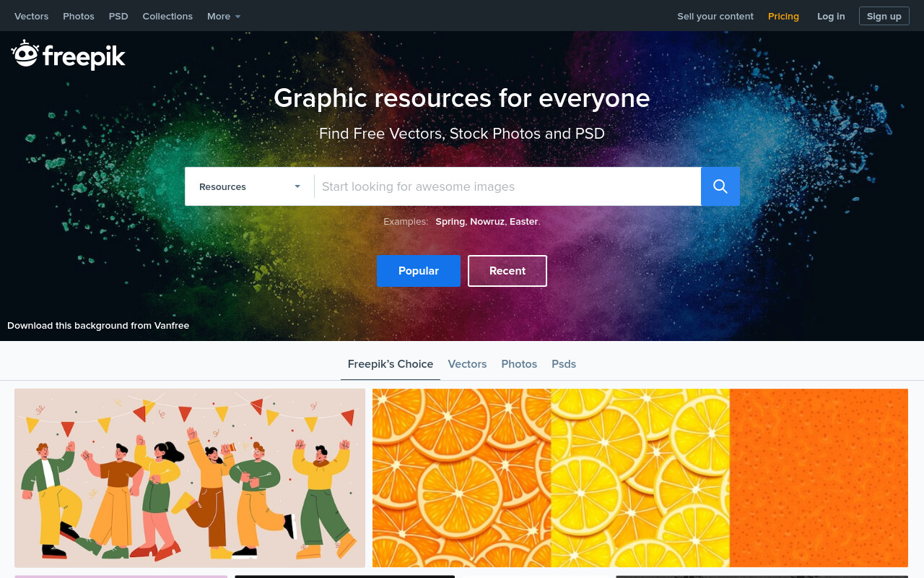Open the Photos menu item
924x578 pixels.
coord(79,16)
